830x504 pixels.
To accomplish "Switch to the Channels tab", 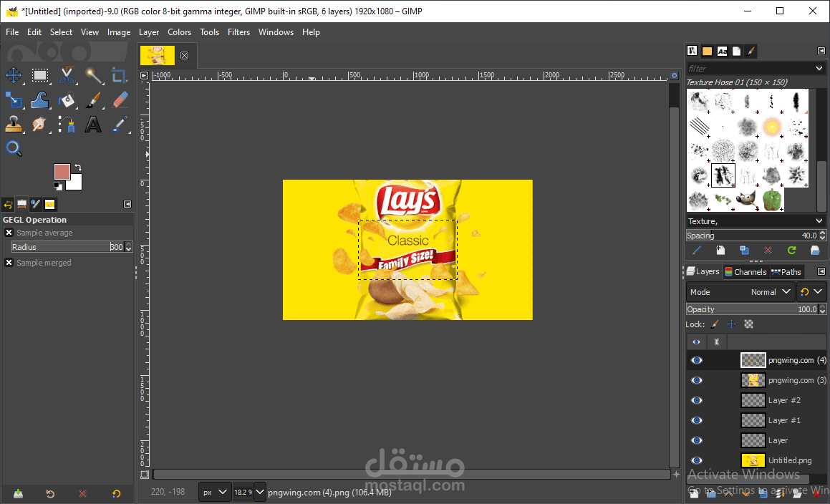I will 745,271.
